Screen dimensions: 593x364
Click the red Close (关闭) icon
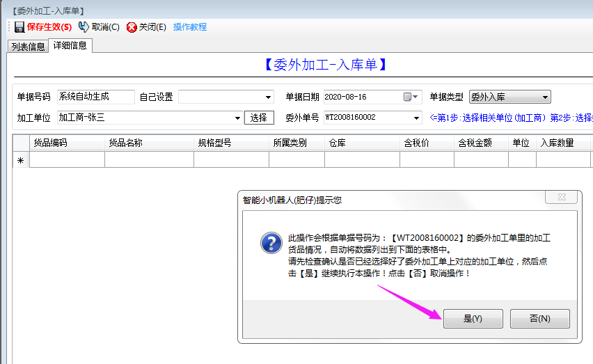coord(132,27)
